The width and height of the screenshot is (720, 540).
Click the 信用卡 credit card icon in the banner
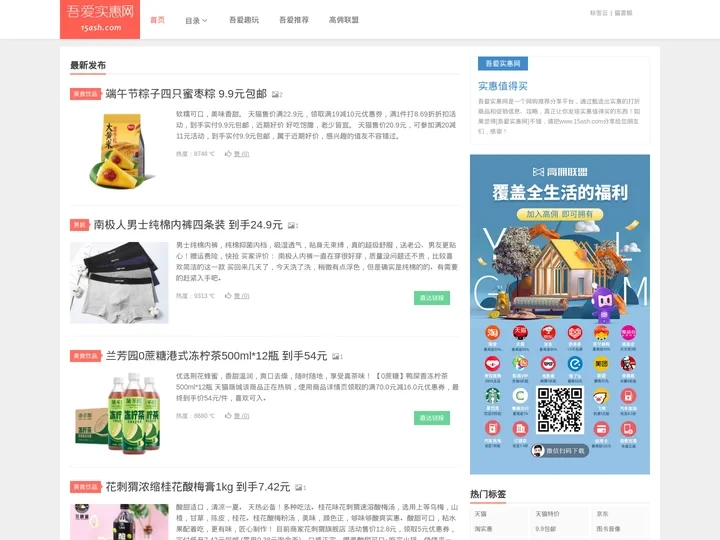(x=601, y=428)
